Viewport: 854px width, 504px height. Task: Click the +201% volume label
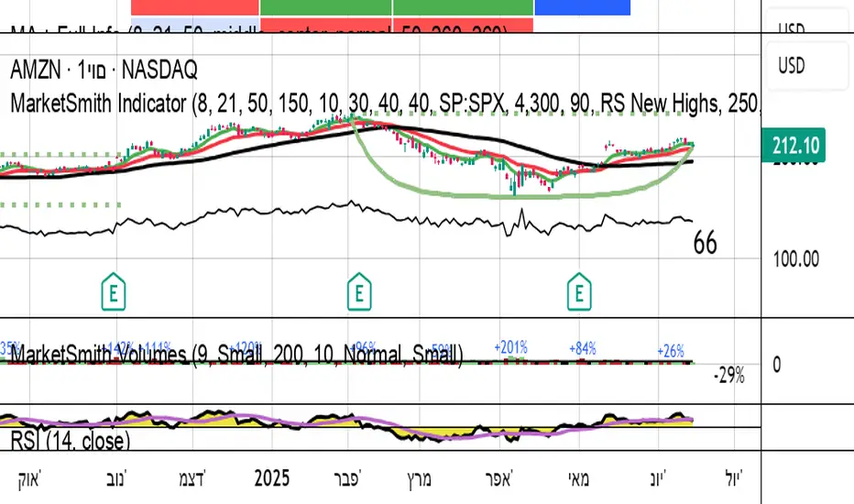pos(511,347)
